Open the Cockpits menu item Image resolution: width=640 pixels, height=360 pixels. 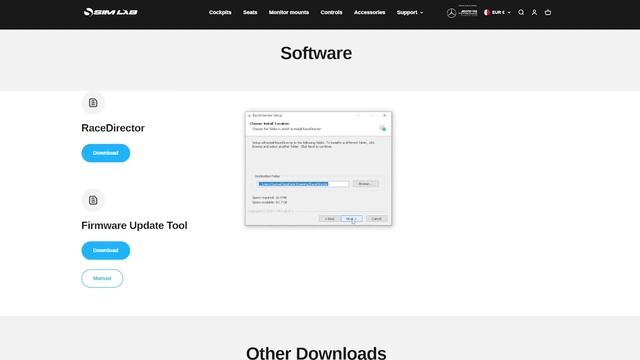point(220,12)
